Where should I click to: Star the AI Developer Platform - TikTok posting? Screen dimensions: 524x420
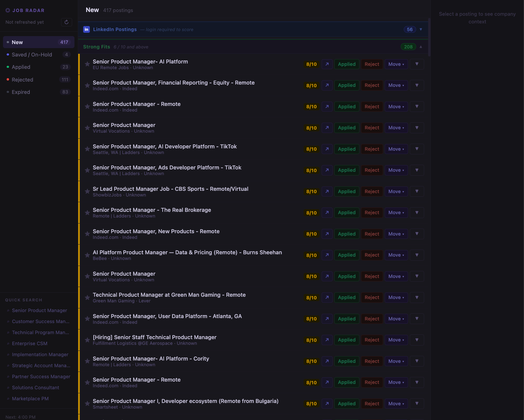click(87, 149)
